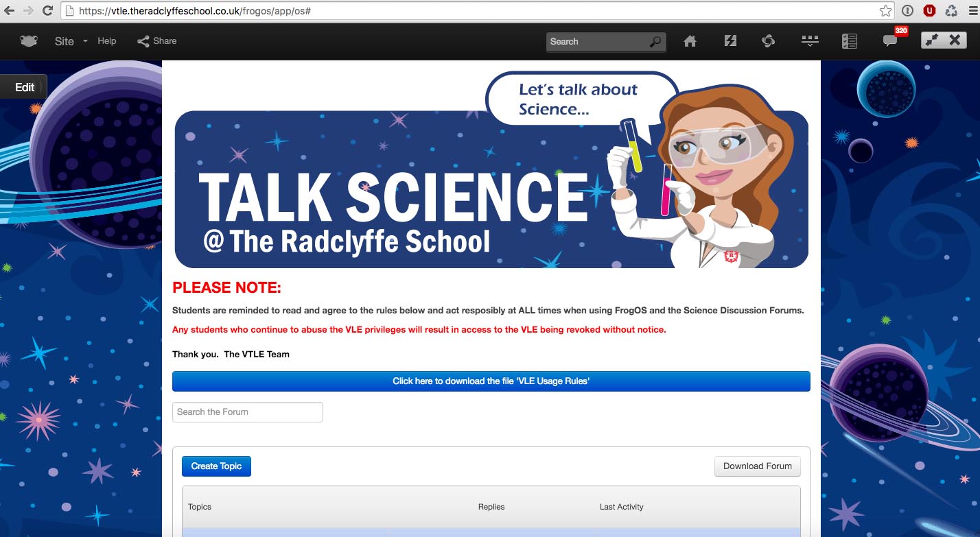The height and width of the screenshot is (537, 980).
Task: Download the 'VLE Usage Rules' file button
Action: tap(491, 381)
